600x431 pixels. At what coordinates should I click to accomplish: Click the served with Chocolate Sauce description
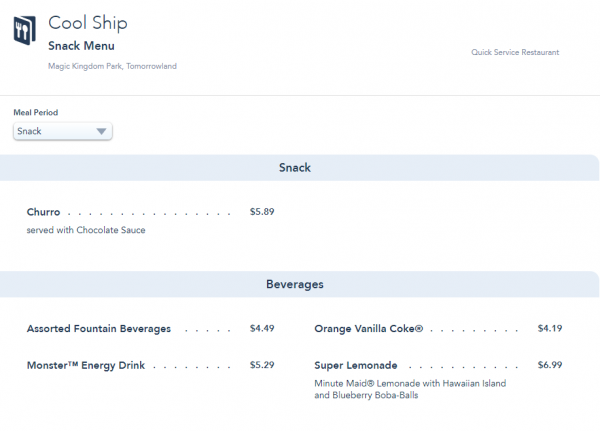[86, 230]
